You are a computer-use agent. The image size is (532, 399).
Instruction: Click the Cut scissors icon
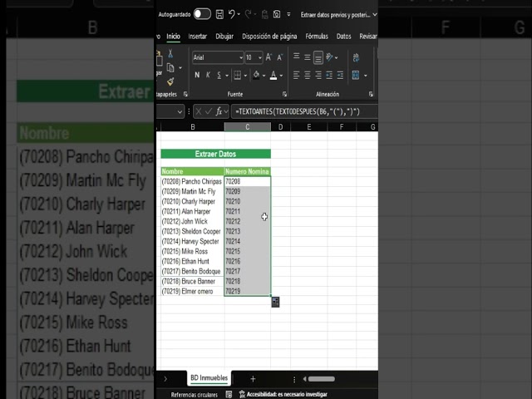click(x=170, y=53)
